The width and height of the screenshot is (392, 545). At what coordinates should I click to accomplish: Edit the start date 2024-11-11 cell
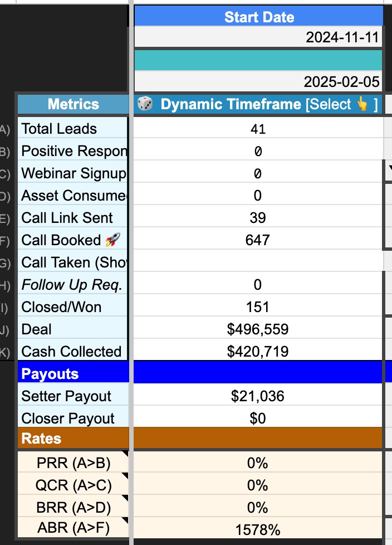point(258,37)
